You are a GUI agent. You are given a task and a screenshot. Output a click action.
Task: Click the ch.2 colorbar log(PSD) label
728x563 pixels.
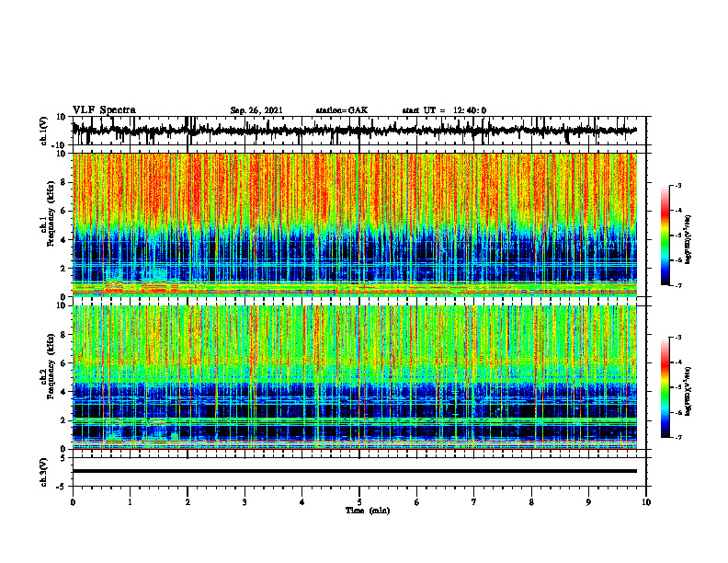click(x=688, y=391)
